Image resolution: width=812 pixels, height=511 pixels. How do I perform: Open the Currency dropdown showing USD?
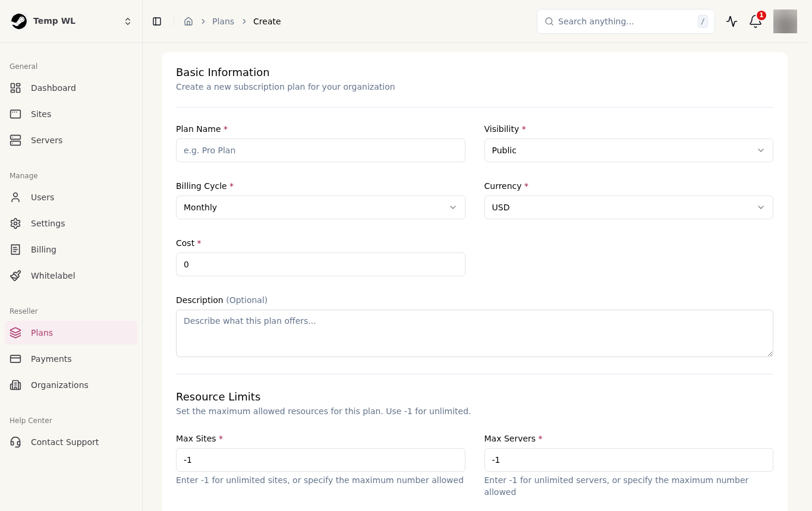(x=628, y=207)
